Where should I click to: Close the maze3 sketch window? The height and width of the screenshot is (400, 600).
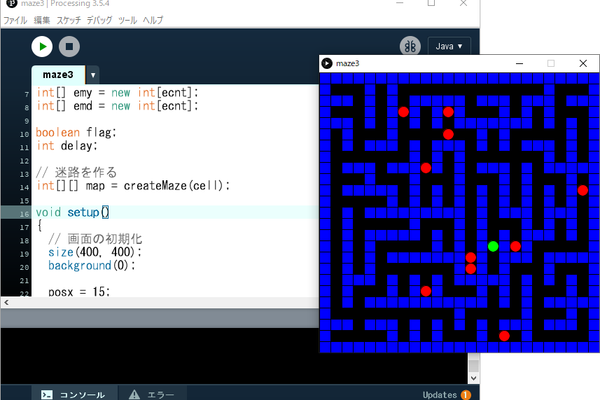(x=583, y=64)
